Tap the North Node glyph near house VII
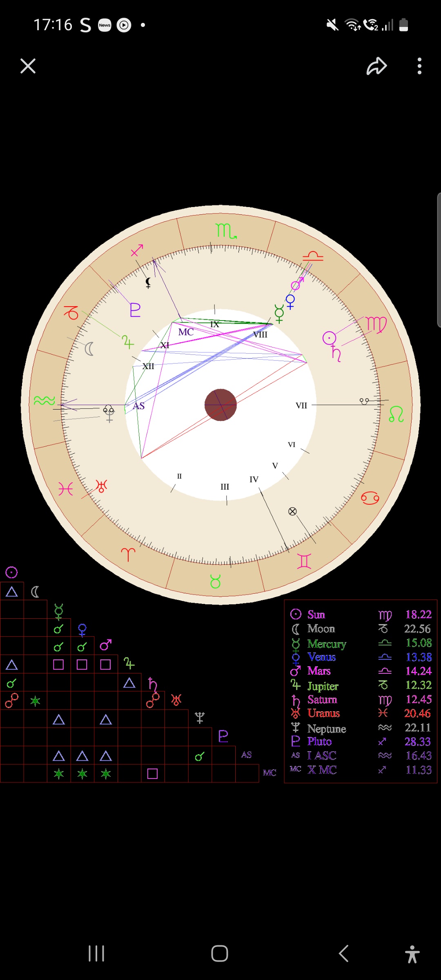Viewport: 441px width, 980px height. [364, 401]
